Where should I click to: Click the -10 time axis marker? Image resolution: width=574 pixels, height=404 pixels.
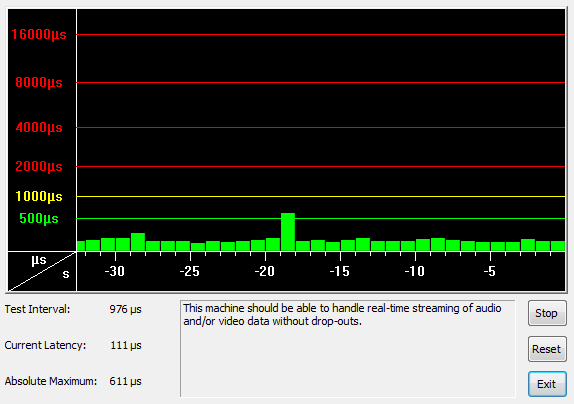[x=415, y=271]
